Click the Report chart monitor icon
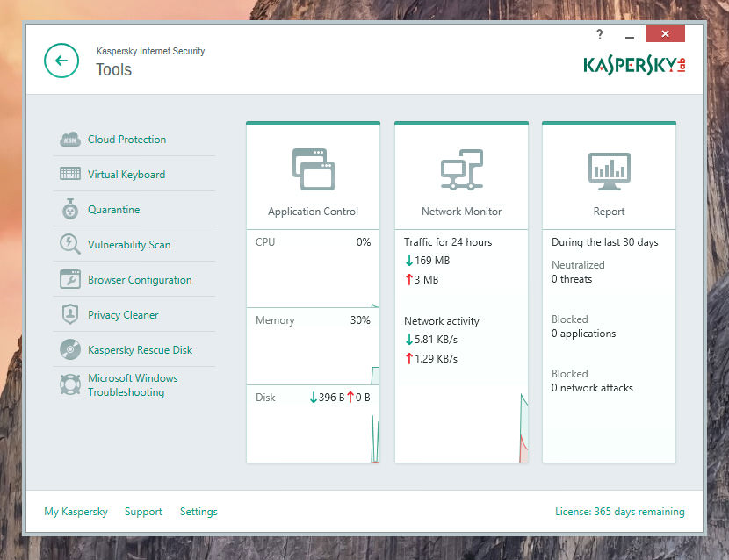 pyautogui.click(x=609, y=171)
